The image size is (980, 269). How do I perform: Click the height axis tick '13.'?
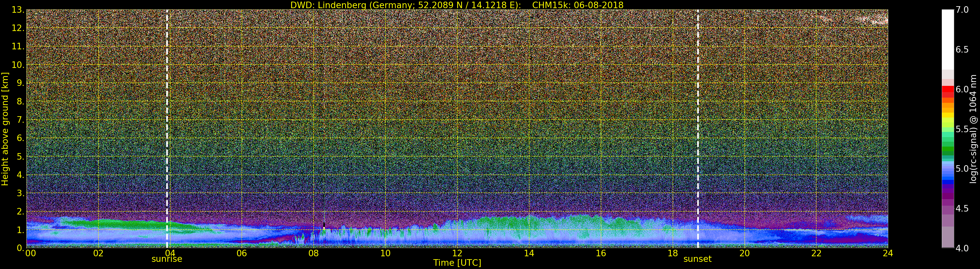[x=18, y=10]
